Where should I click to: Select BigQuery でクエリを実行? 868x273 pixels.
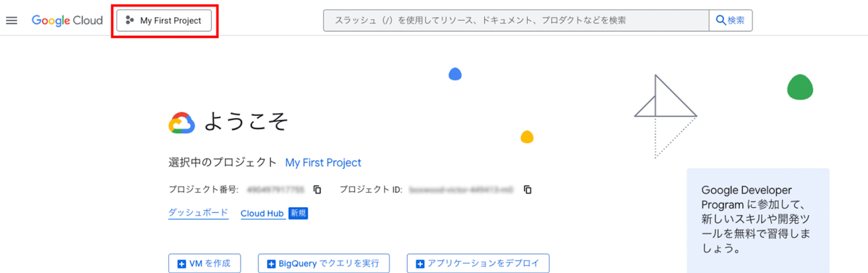(x=324, y=264)
